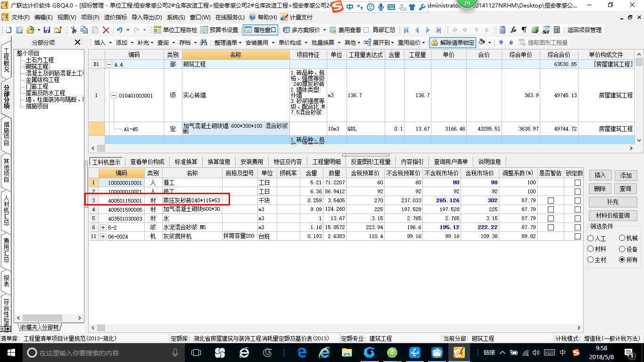Open the 整理清单 dropdown
Screen dimensions: 644x362
click(228, 42)
